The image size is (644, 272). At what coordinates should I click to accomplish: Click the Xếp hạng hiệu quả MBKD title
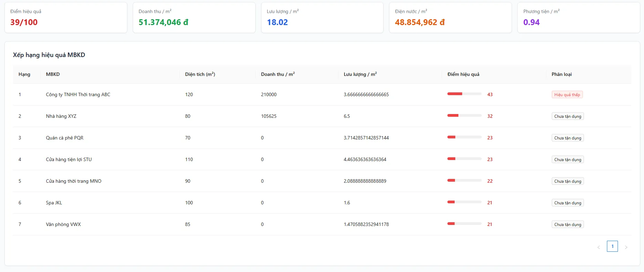click(x=49, y=55)
